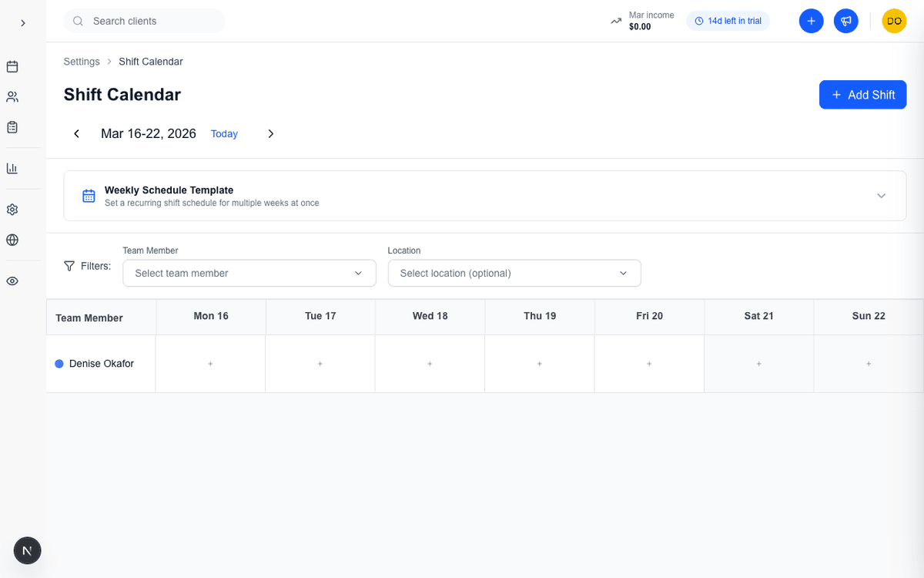Open the megaphone marketing icon in the header
This screenshot has width=924, height=578.
tap(845, 21)
